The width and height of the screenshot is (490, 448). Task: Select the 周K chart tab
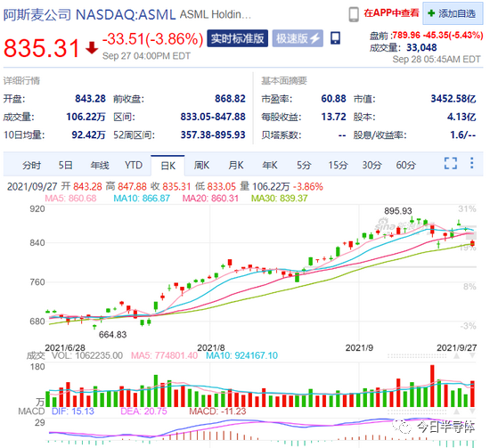tap(201, 165)
